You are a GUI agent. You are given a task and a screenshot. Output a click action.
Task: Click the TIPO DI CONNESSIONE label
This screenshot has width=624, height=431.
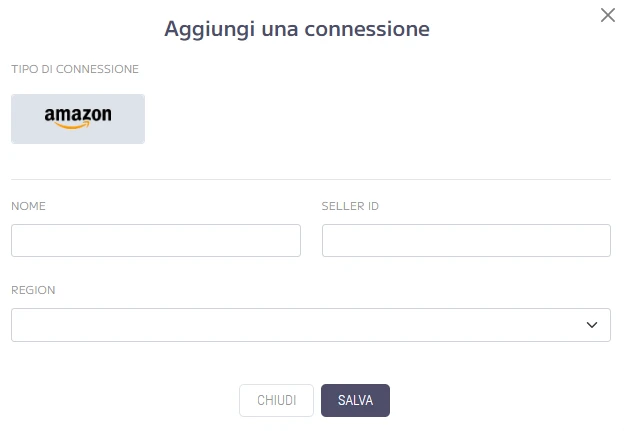pos(75,69)
